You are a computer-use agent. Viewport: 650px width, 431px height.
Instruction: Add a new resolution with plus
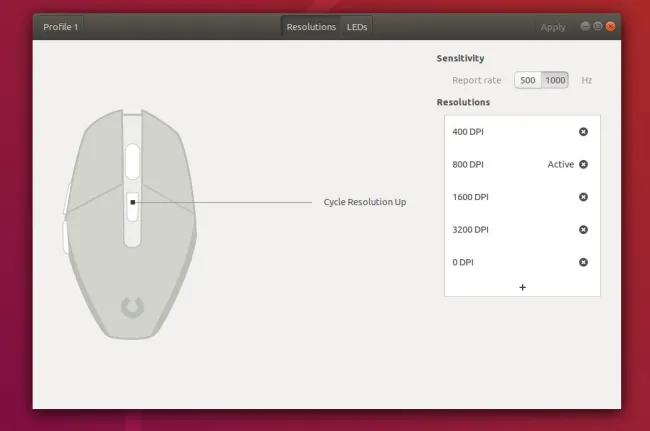522,287
